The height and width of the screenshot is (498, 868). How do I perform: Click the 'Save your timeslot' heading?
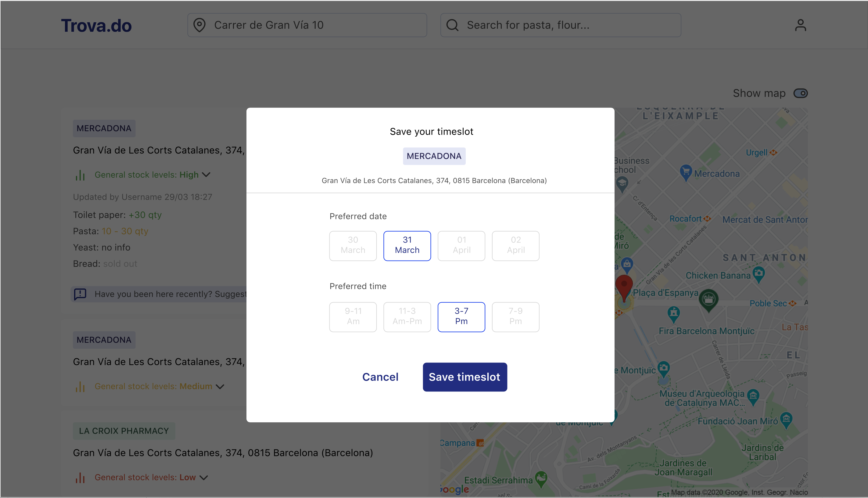pos(432,131)
